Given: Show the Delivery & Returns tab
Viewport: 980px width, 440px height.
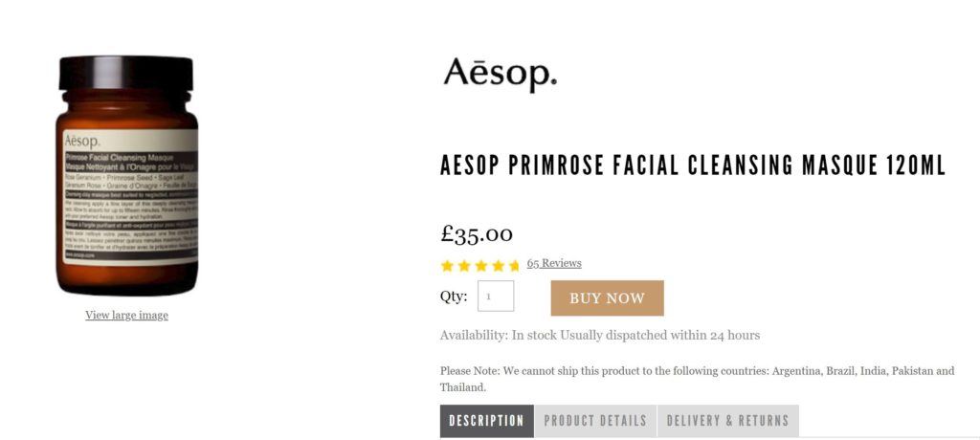Looking at the screenshot, I should [x=727, y=421].
